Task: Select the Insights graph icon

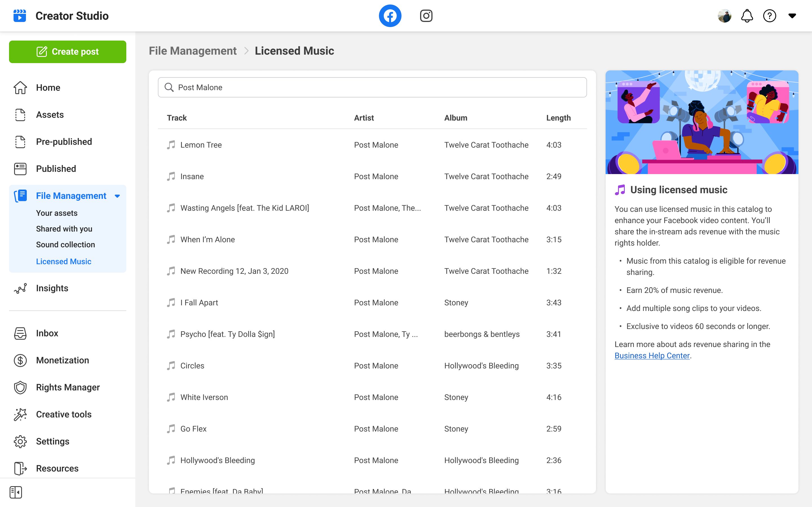Action: click(x=21, y=288)
